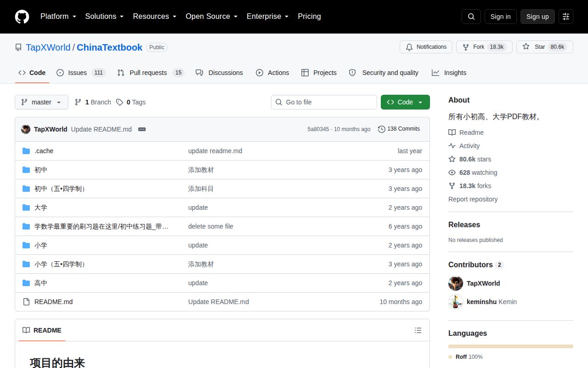Viewport: 588px width, 368px height.
Task: Switch to the Actions tab
Action: 272,73
